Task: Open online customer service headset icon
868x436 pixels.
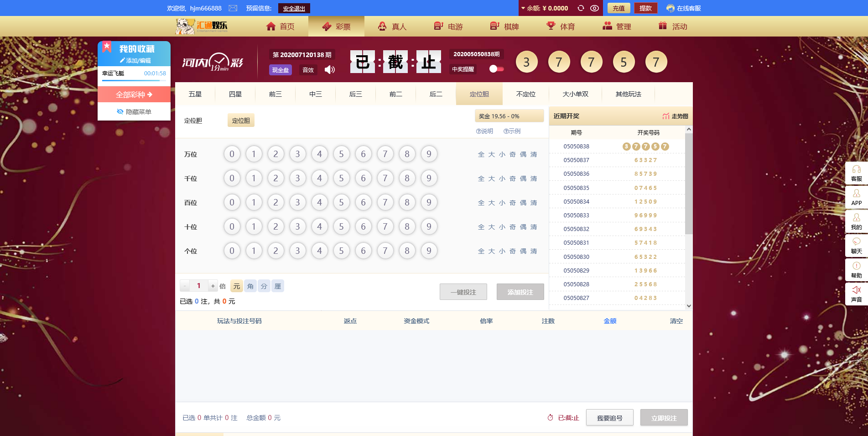Action: [x=670, y=8]
